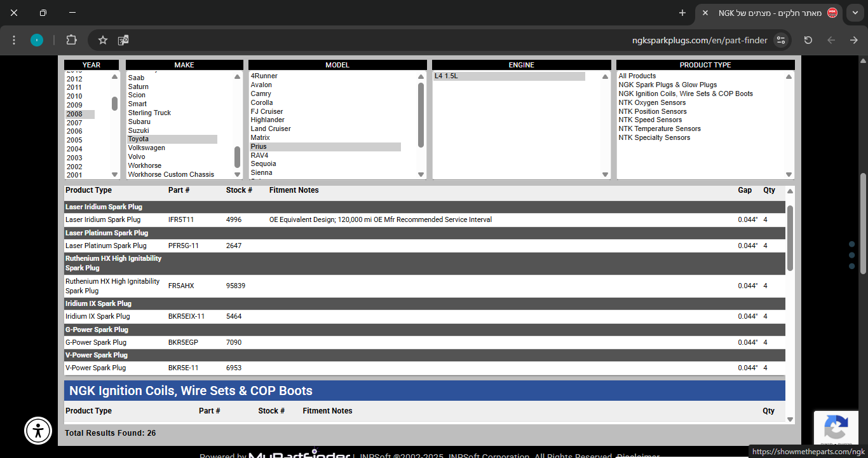Select Prius model

(325, 146)
